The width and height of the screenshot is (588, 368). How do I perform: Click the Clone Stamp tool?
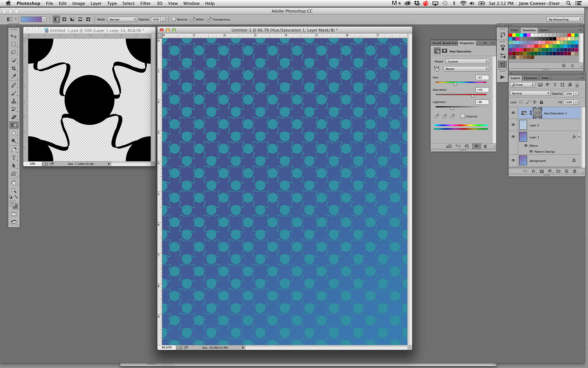[14, 101]
